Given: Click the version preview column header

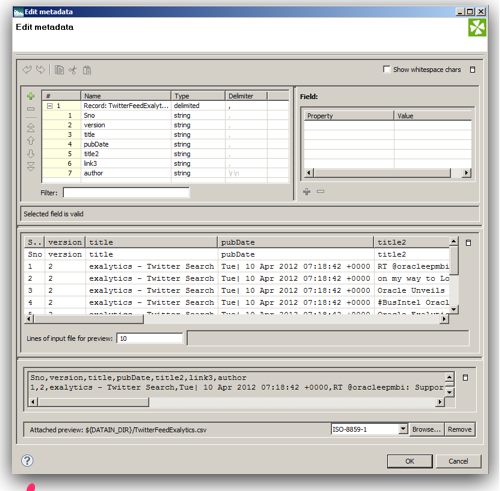Looking at the screenshot, I should coord(65,242).
